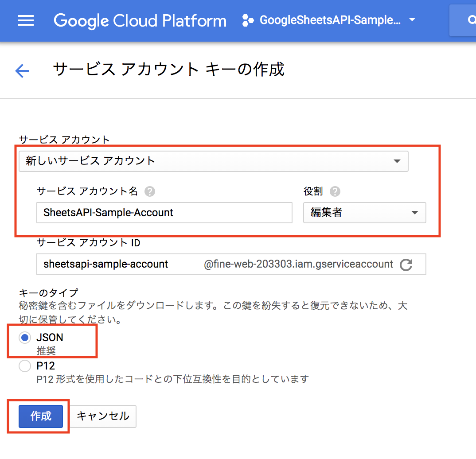Focus the service account ID field
Image resolution: width=476 pixels, height=459 pixels.
tap(231, 264)
